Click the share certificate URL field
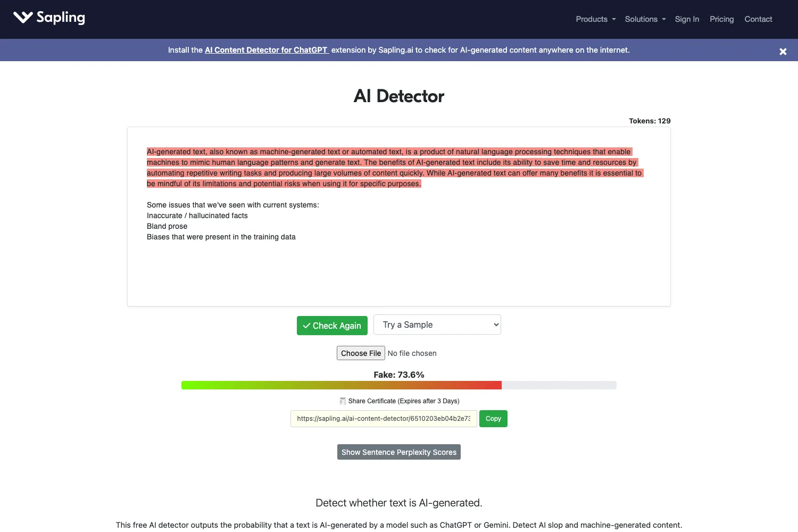Viewport: 798px width, 532px height. click(x=384, y=419)
